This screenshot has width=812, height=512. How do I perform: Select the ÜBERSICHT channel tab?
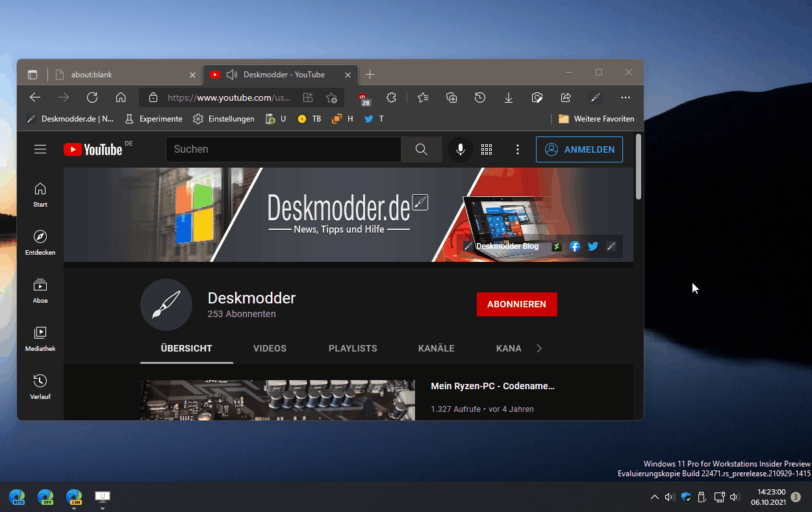click(x=186, y=348)
